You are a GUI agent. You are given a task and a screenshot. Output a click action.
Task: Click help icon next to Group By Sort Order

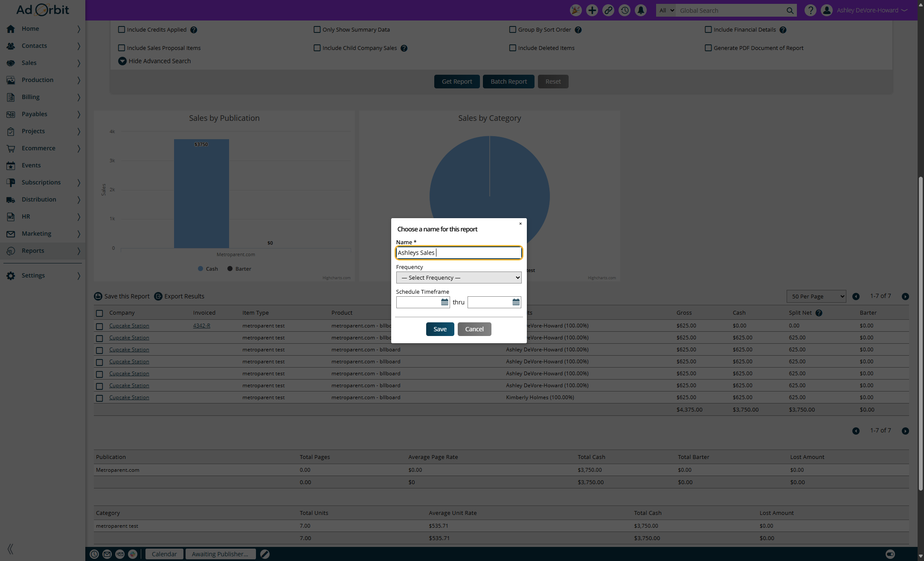(578, 30)
